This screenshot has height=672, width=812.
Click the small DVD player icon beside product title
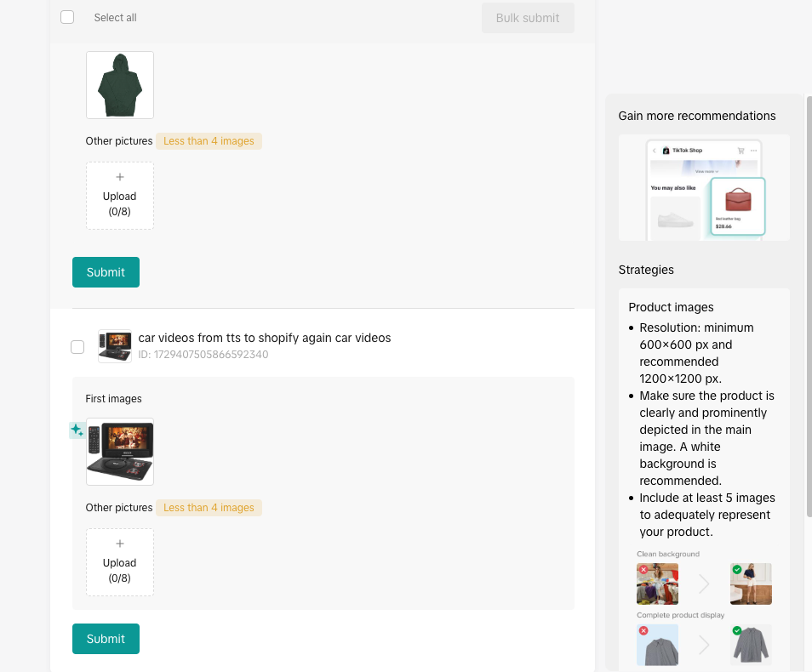[x=115, y=346]
